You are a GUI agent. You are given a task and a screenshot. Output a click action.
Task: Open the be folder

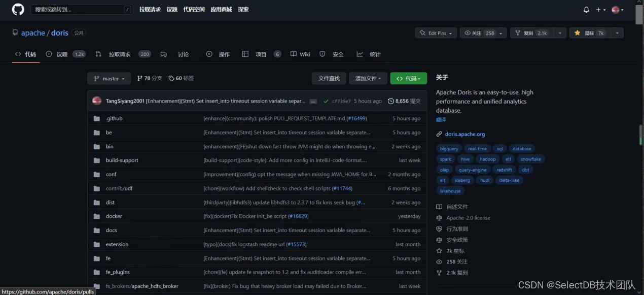(x=109, y=133)
